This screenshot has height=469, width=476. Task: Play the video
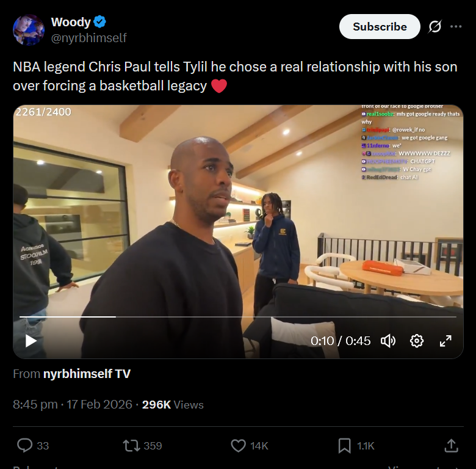coord(31,341)
